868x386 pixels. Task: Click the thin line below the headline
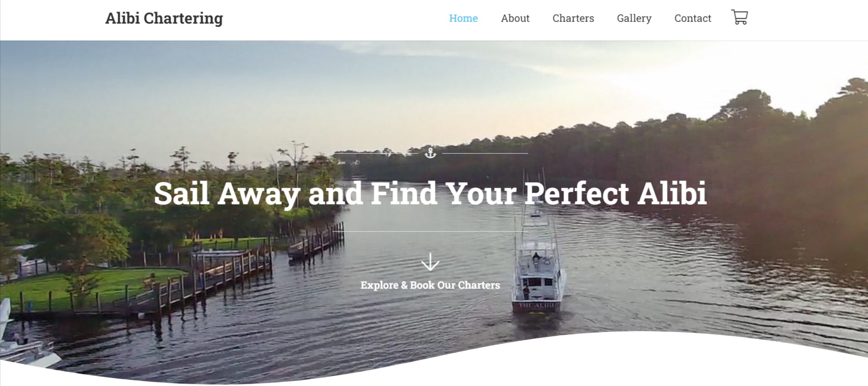pyautogui.click(x=430, y=231)
